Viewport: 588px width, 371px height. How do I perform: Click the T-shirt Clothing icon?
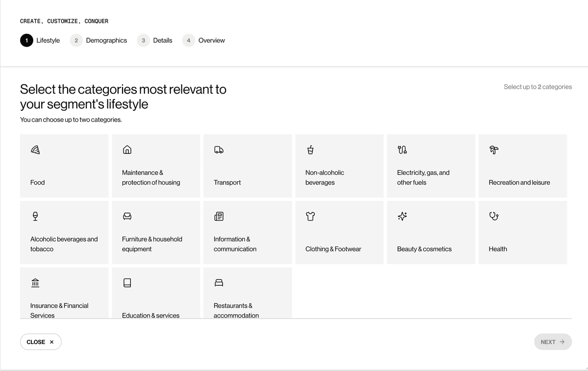point(310,216)
